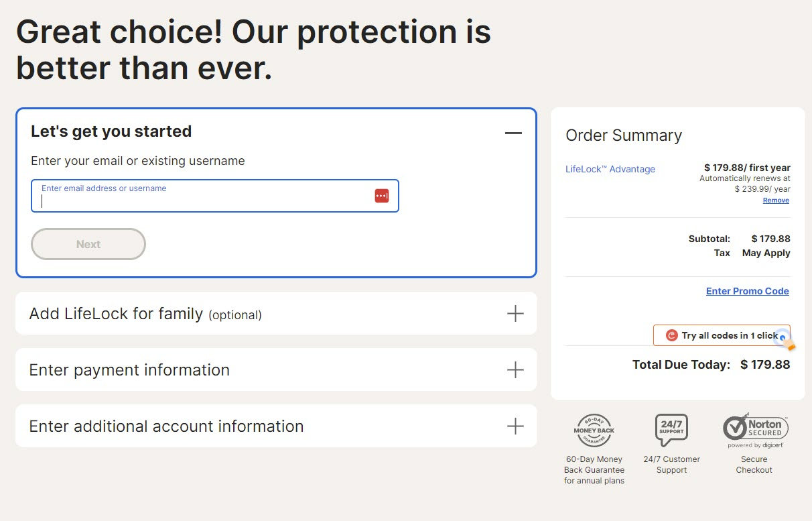
Task: Click the 60-Day Money Back badge icon
Action: click(594, 431)
